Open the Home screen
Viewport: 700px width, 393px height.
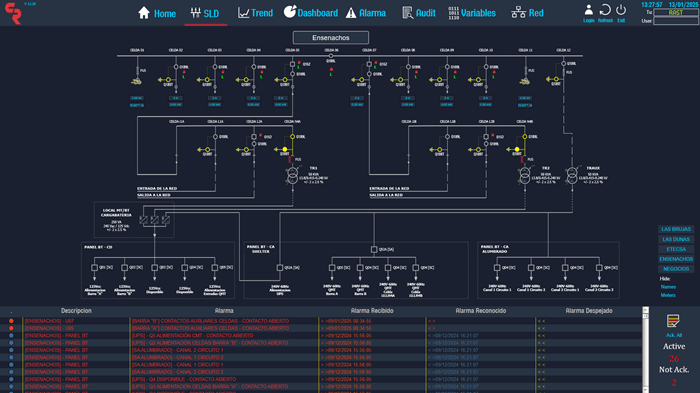[157, 13]
